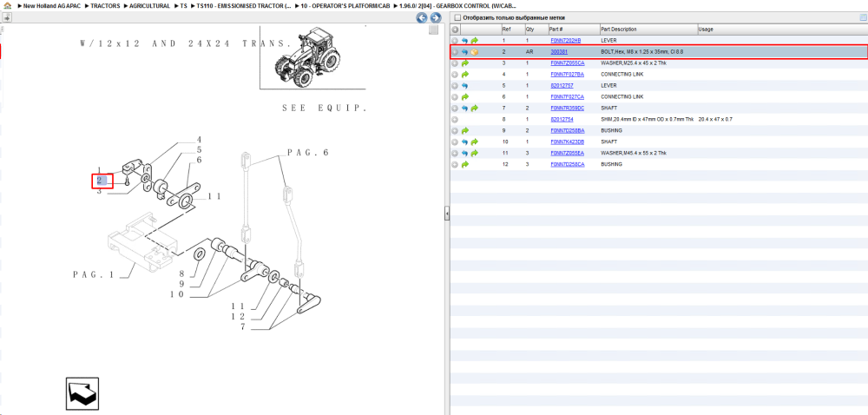The image size is (868, 415).
Task: Click the circle icon in the table header
Action: point(455,30)
